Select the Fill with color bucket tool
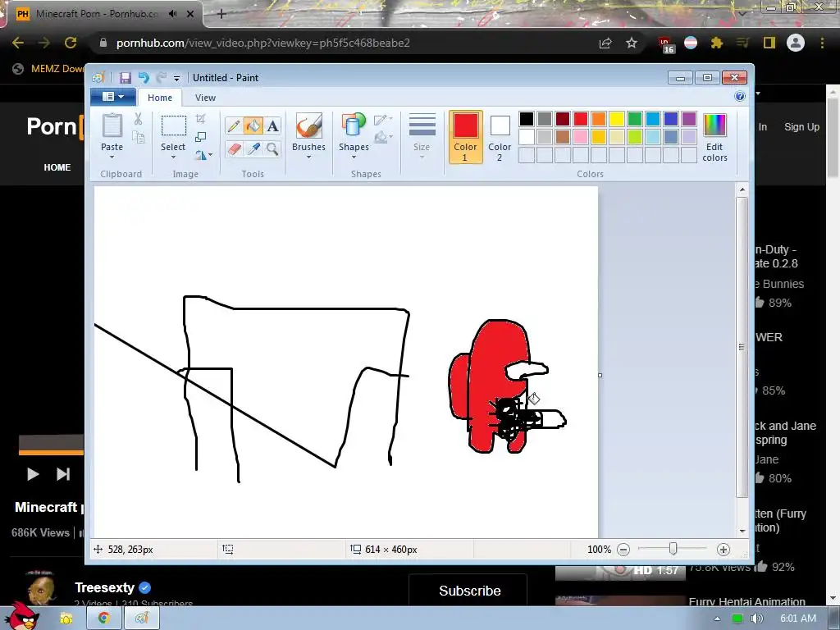 point(253,126)
